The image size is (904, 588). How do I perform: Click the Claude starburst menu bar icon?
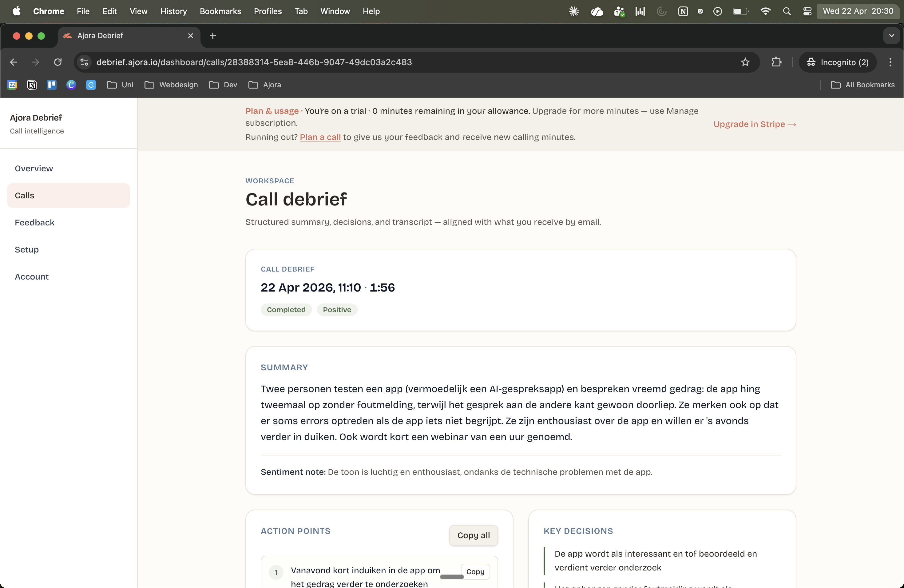pos(573,11)
